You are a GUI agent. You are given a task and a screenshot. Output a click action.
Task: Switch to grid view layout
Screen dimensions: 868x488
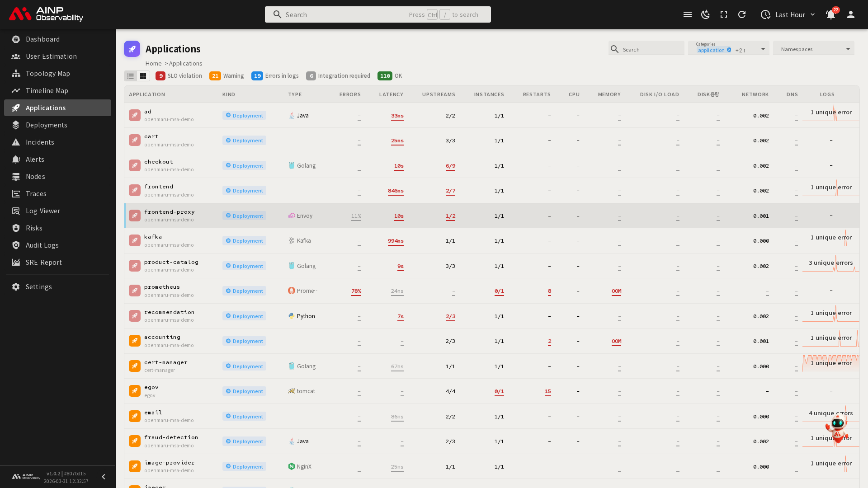143,76
